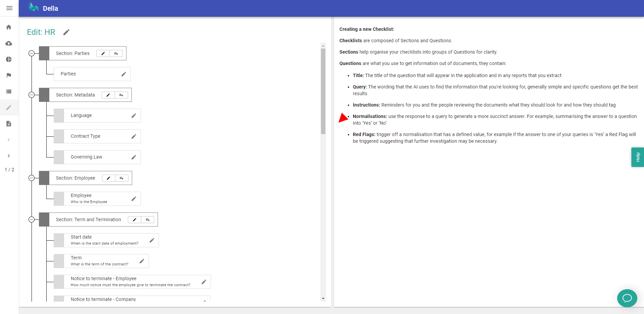The image size is (644, 314).
Task: Click the 'Language' question text
Action: 81,116
